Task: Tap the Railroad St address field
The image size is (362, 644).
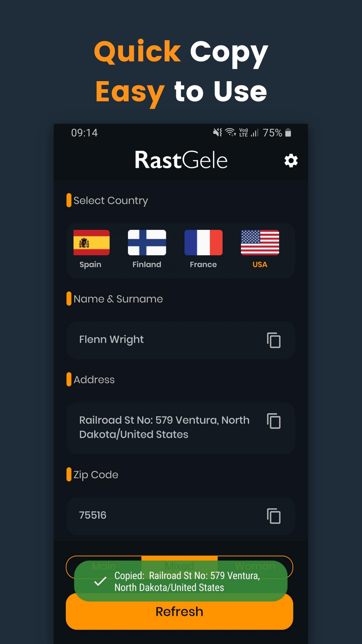Action: (181, 428)
